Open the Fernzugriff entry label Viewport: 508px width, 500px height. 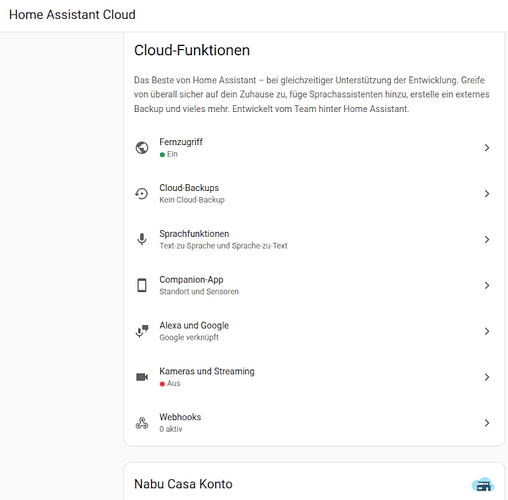[181, 142]
